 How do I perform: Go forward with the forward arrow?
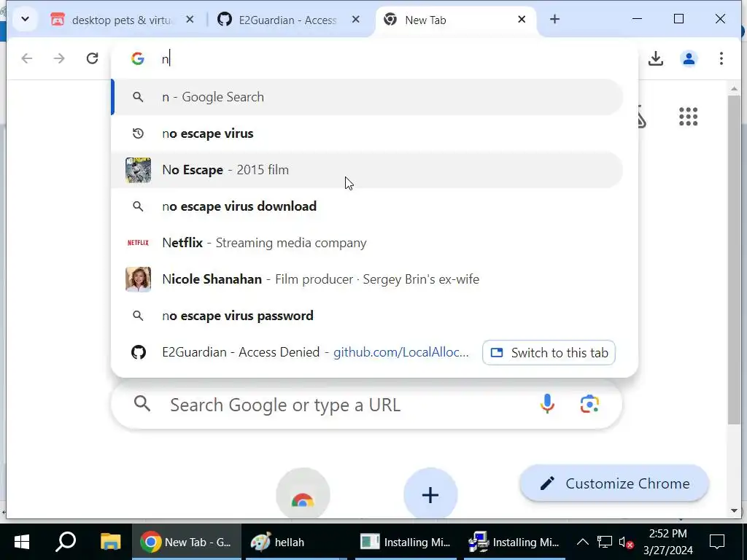(59, 58)
